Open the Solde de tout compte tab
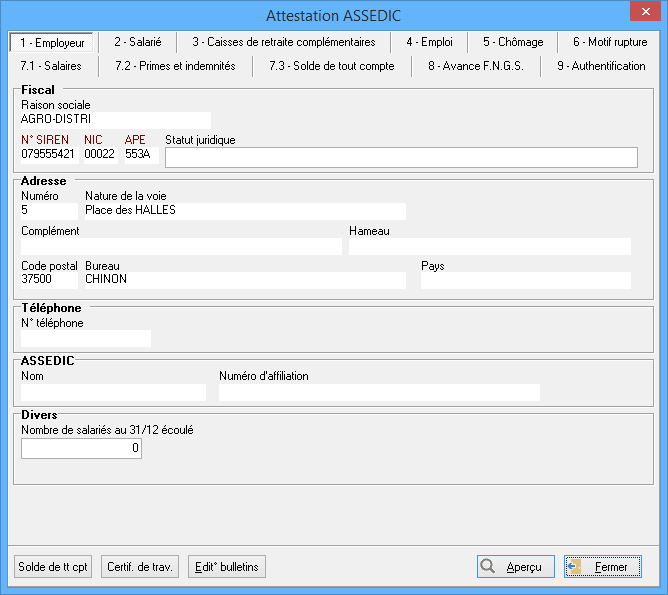Image resolution: width=668 pixels, height=595 pixels. 331,66
